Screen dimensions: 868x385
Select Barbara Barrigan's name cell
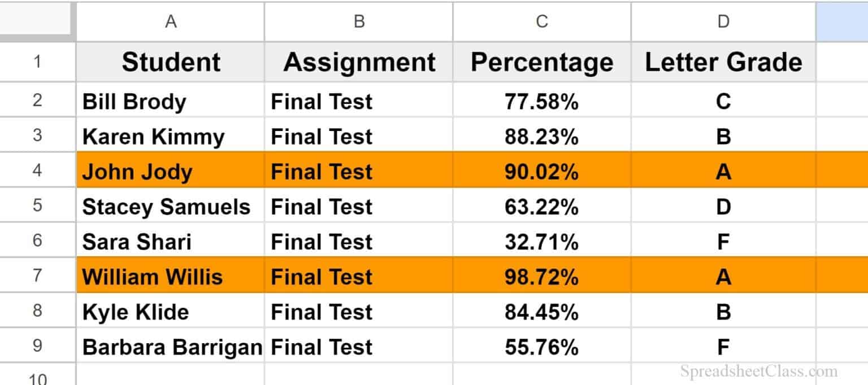[x=170, y=347]
